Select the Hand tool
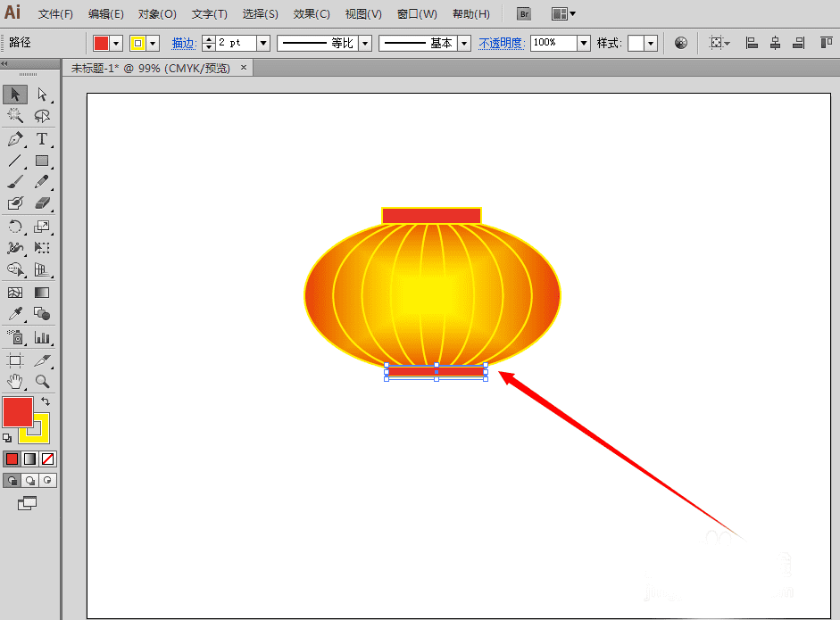The image size is (840, 620). [15, 381]
